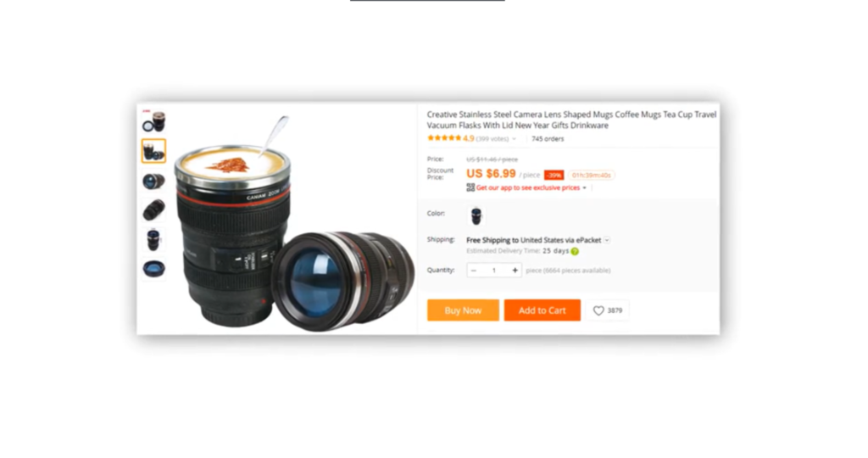
Task: Select the last thumbnail showing blue lid
Action: coord(153,269)
